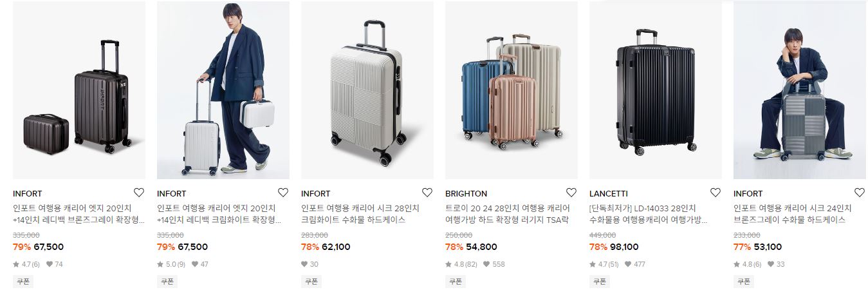Tap heart on INFORT 28-inch cream white suitcase
Screen dimensions: 868x297
(427, 193)
